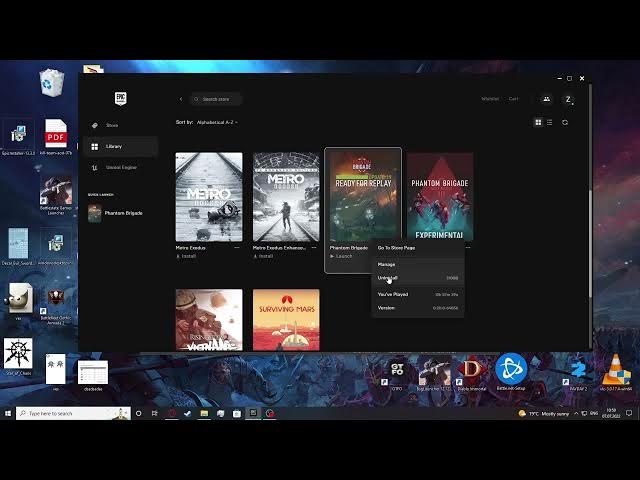Viewport: 640px width, 480px height.
Task: Select the Surviving Mars game cover
Action: (286, 320)
